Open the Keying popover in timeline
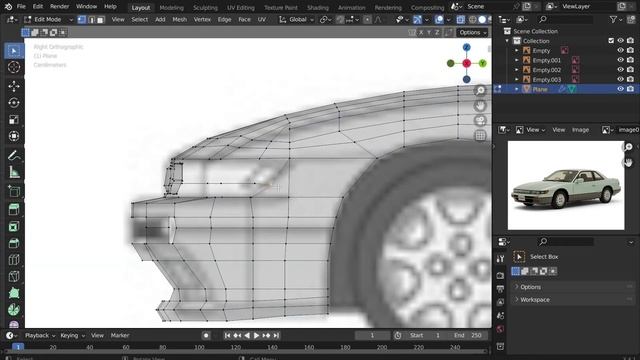 coord(73,336)
